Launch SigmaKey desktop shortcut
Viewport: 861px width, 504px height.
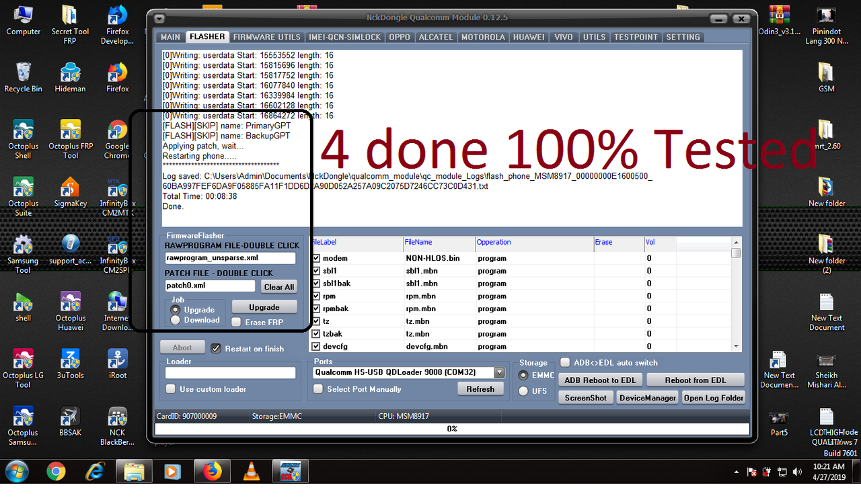tap(70, 192)
